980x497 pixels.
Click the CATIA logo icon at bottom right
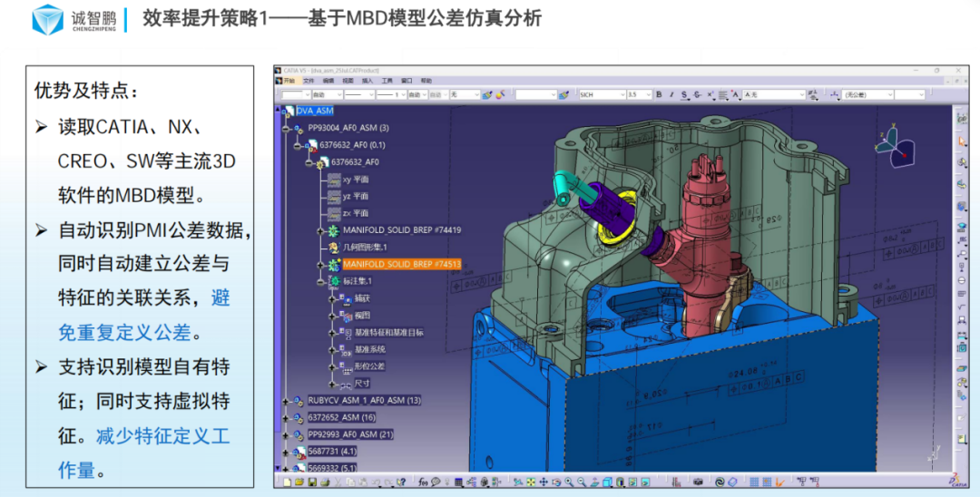pyautogui.click(x=959, y=482)
